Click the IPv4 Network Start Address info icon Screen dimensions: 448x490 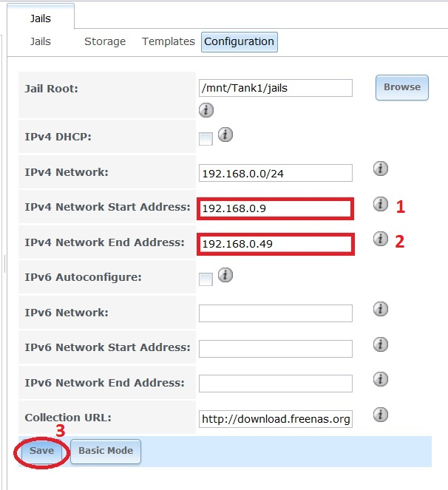[381, 204]
